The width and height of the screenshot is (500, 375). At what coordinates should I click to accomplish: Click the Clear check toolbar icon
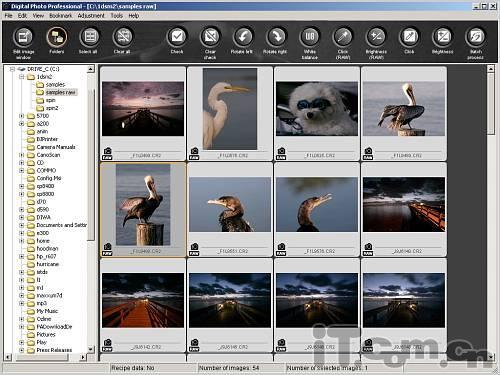(210, 37)
